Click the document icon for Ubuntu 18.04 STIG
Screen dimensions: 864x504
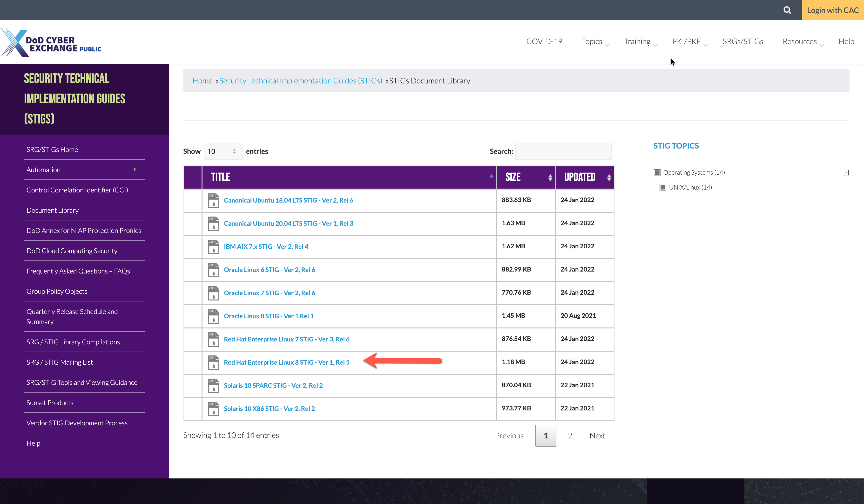tap(213, 200)
